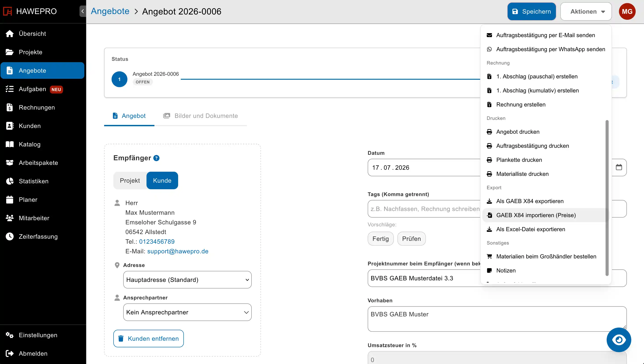Open the MG user avatar menu
644x364 pixels.
[627, 11]
